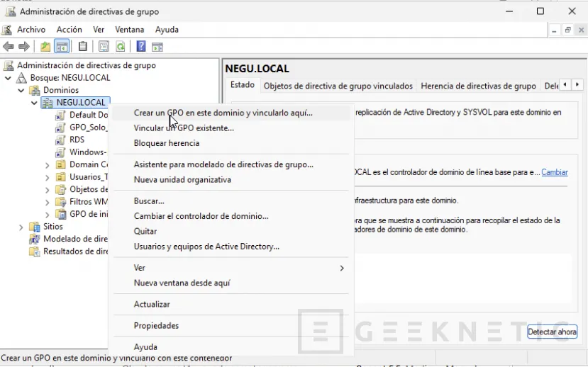Select the root Administración de directivas de grupo node
The image size is (588, 367).
[87, 65]
